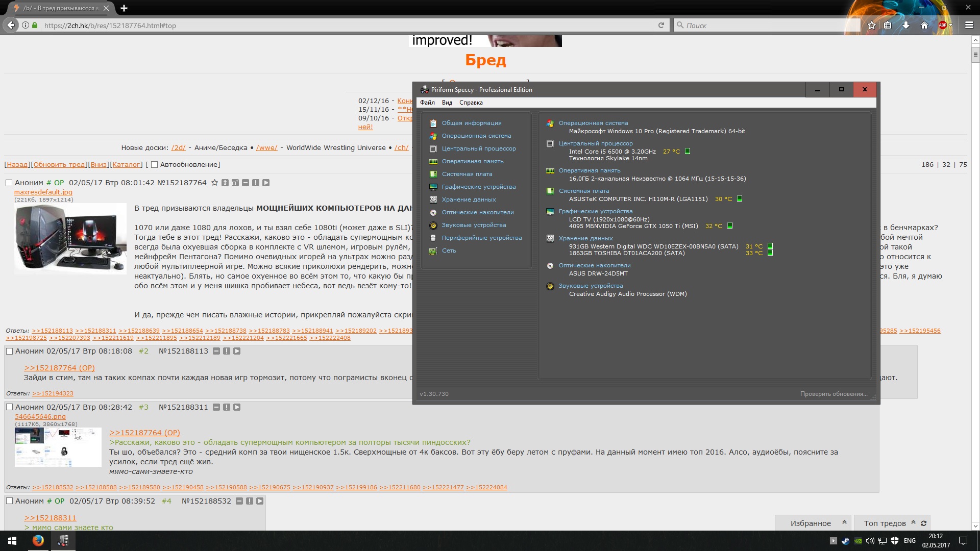980x551 pixels.
Task: Open a new Firefox tab with plus button
Action: [124, 8]
